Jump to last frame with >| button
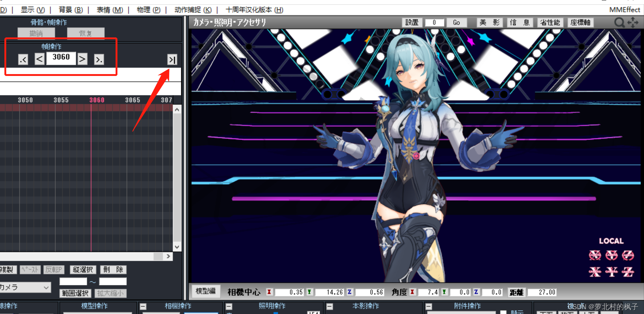This screenshot has width=644, height=314. click(172, 59)
